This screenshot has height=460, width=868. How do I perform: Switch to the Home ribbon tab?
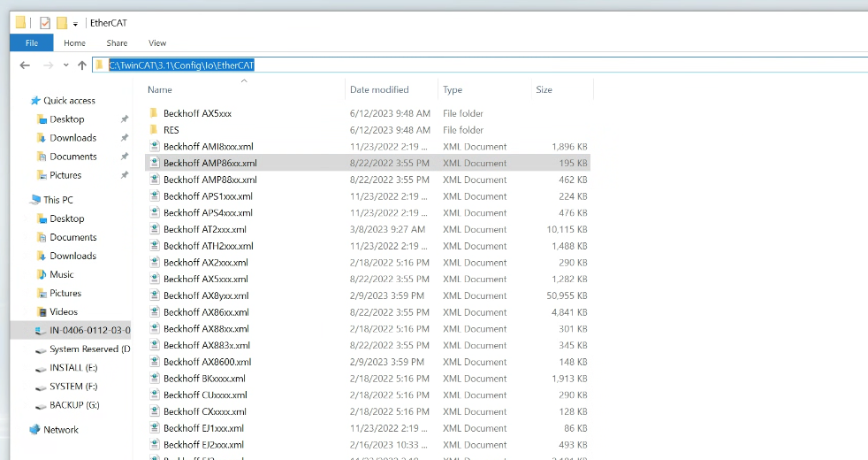[x=74, y=42]
